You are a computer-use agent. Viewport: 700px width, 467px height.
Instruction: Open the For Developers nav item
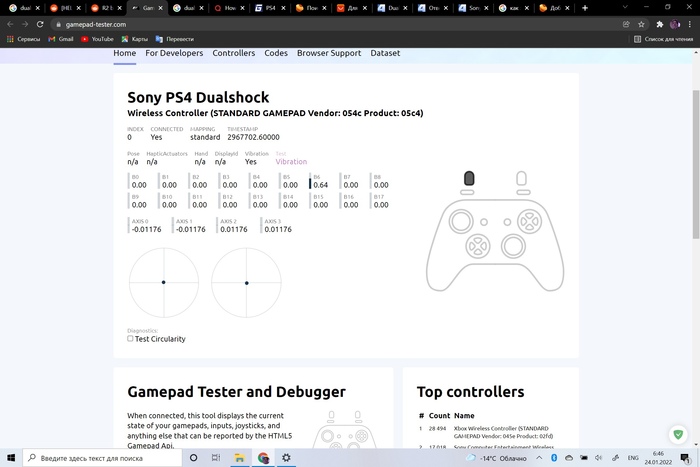[x=174, y=53]
